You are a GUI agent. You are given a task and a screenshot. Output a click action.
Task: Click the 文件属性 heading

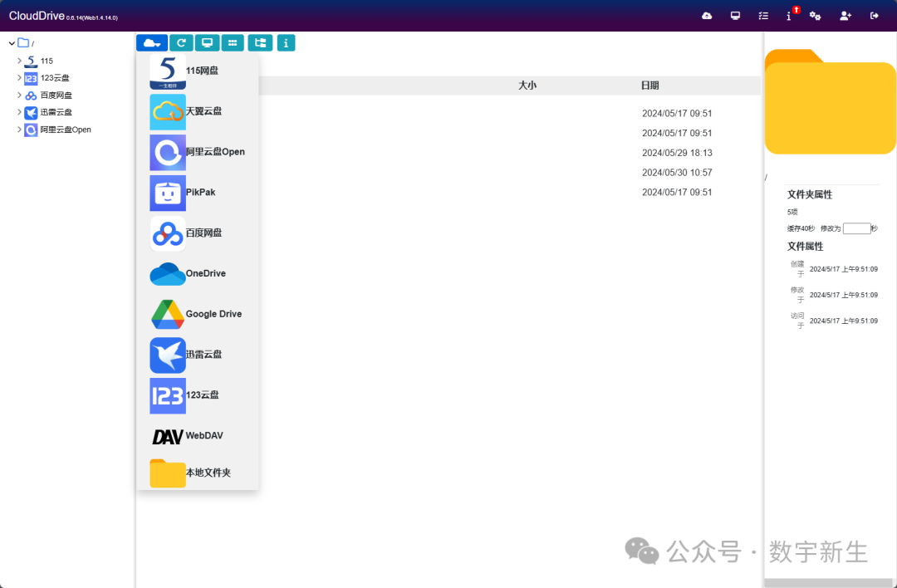(805, 247)
